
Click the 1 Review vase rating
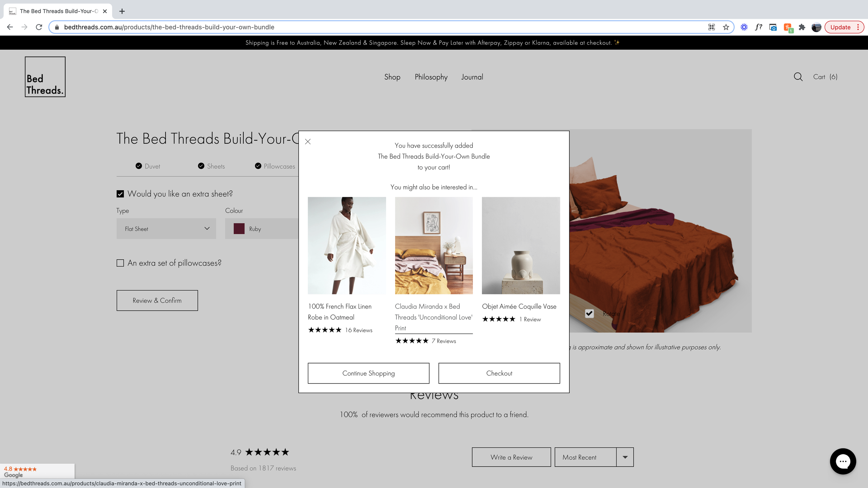click(x=511, y=319)
